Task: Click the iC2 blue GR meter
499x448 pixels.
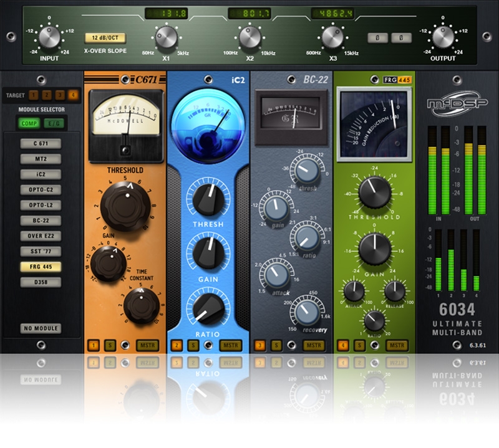Action: [x=208, y=118]
